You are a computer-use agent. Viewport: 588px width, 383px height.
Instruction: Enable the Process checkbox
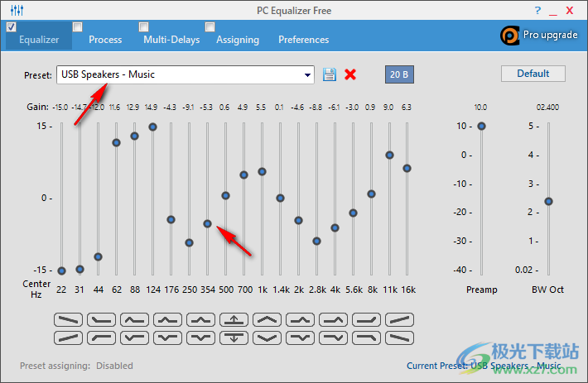click(77, 27)
